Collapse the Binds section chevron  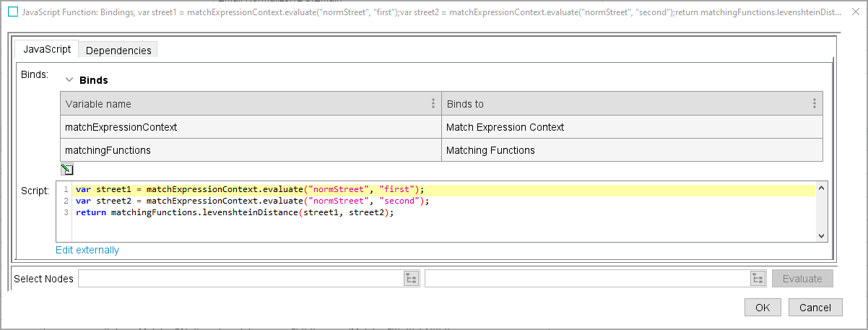70,80
